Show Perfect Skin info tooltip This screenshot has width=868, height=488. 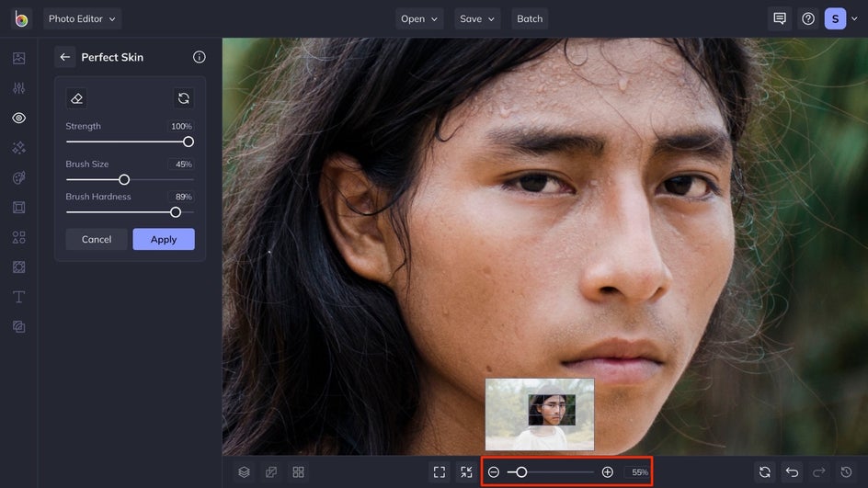coord(200,57)
